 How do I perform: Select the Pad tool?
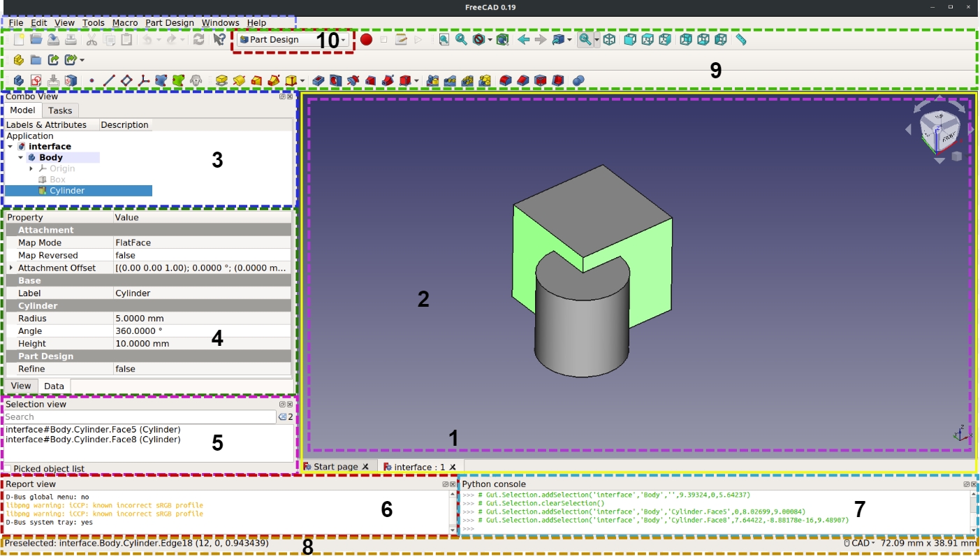point(221,80)
